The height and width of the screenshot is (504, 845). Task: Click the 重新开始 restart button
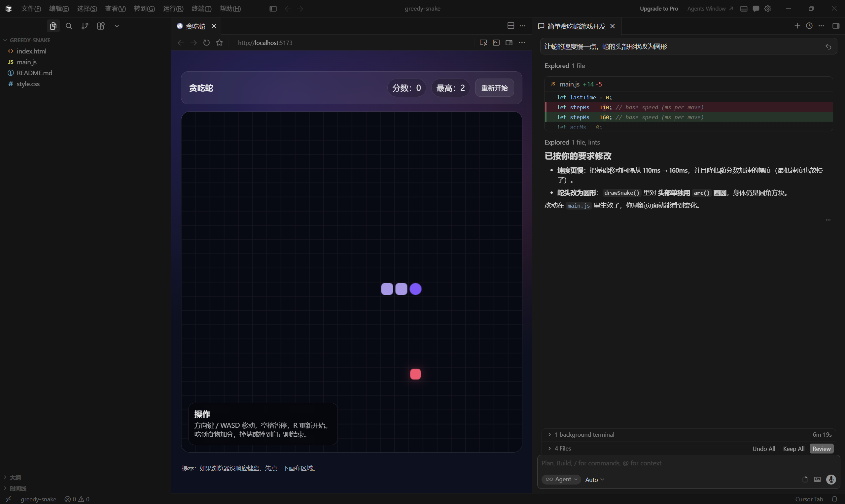(494, 88)
